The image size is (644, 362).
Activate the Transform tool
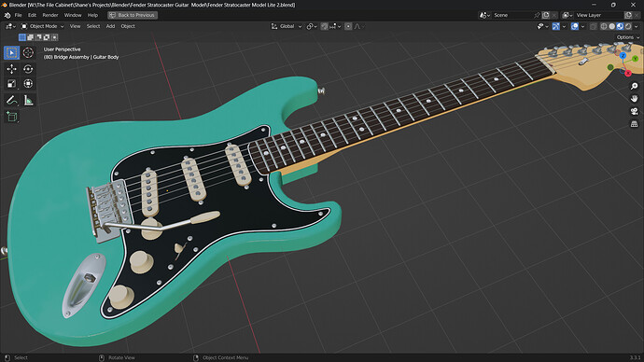click(x=28, y=84)
